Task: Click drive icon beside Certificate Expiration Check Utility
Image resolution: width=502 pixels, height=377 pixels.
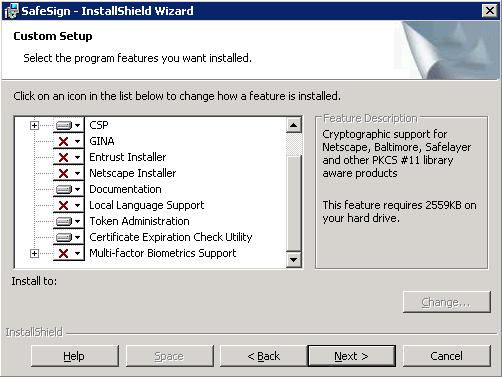Action: tap(63, 237)
